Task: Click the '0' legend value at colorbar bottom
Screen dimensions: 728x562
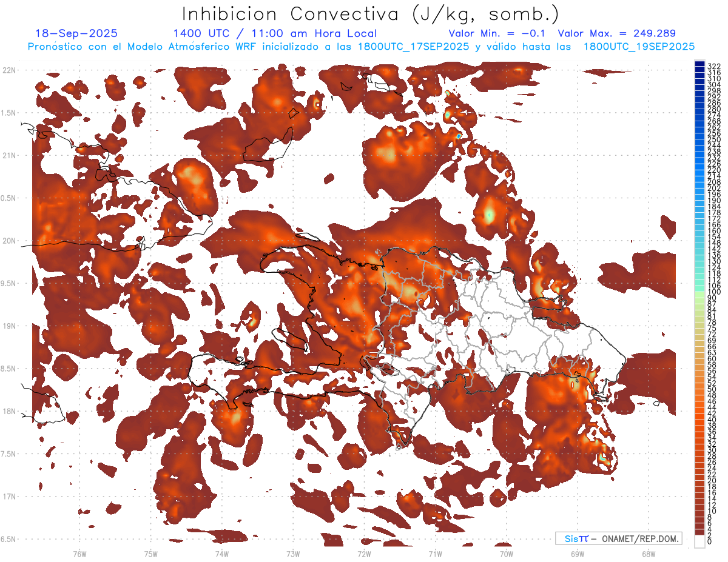Action: pos(710,541)
